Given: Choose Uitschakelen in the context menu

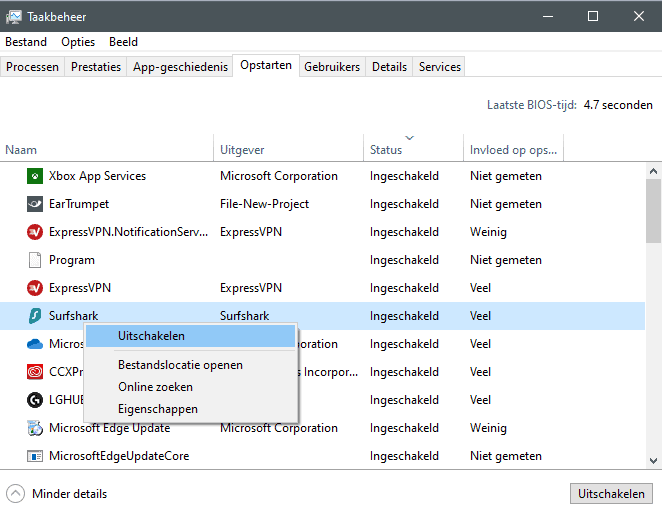Looking at the screenshot, I should (x=190, y=336).
